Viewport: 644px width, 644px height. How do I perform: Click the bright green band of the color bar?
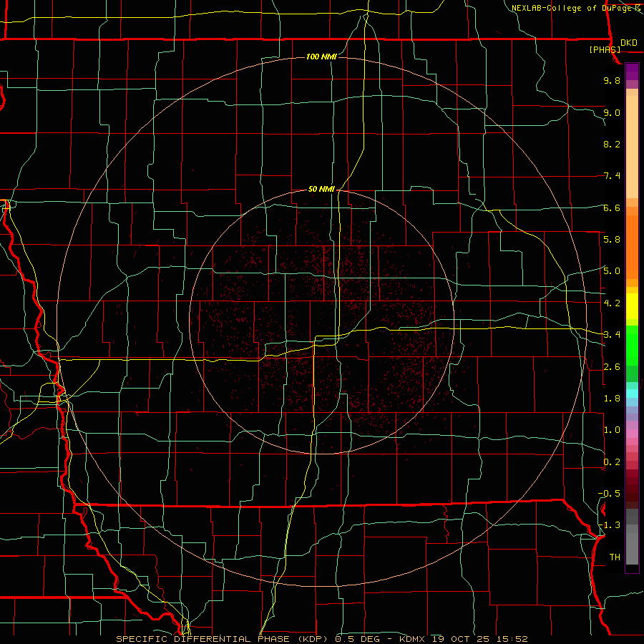click(x=632, y=346)
